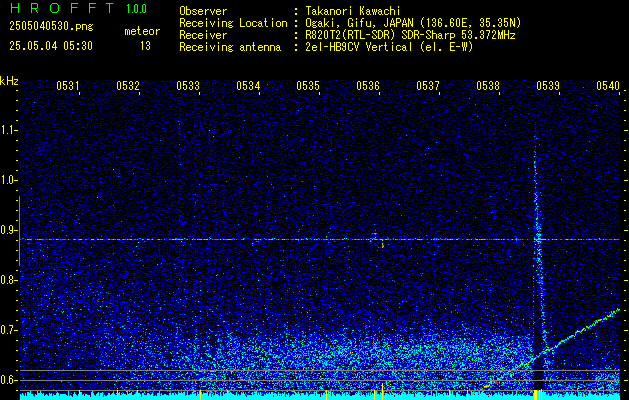
Task: Click the 1.1 kHz frequency label
Action: [8, 130]
